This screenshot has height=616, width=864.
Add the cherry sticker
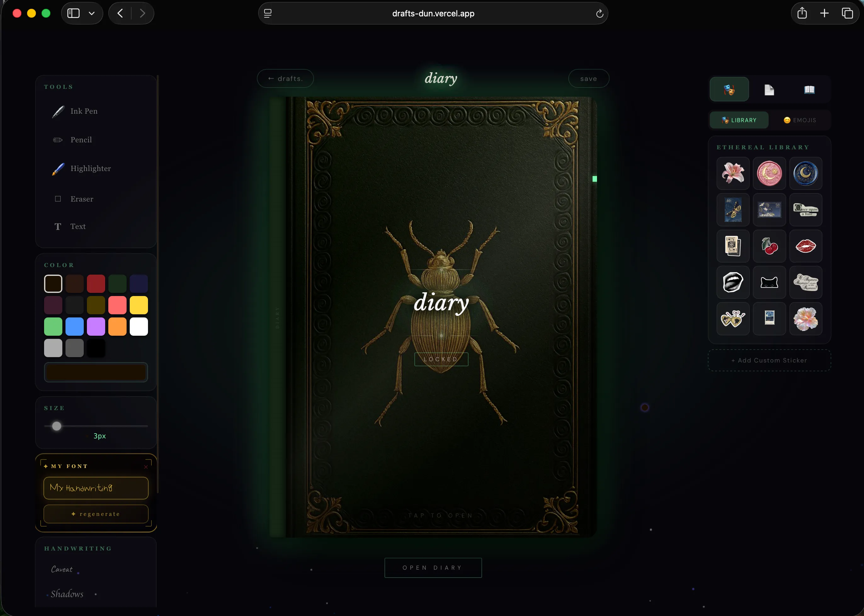[x=769, y=246]
